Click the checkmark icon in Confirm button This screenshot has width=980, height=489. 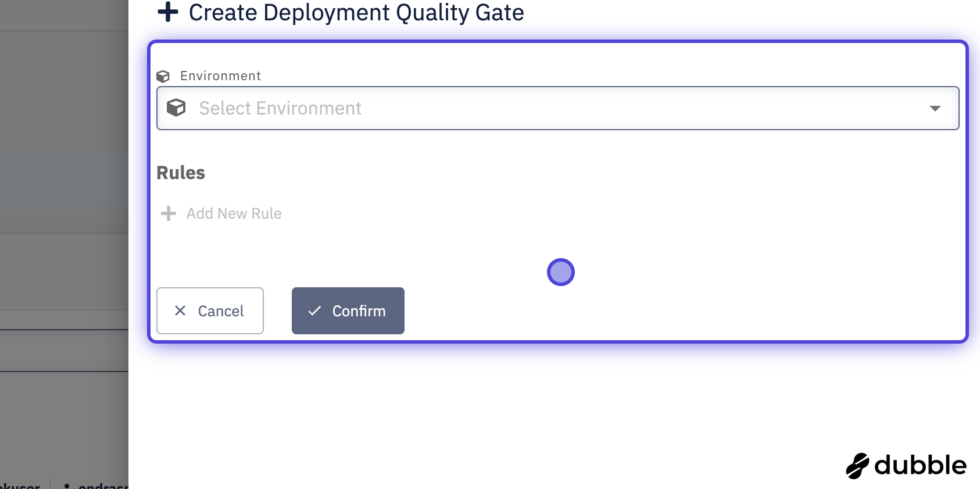click(x=314, y=310)
